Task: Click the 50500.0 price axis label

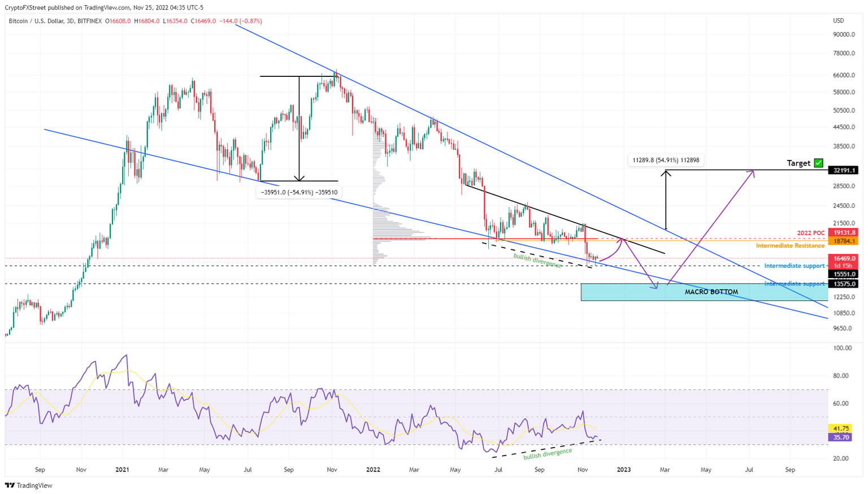Action: [844, 110]
